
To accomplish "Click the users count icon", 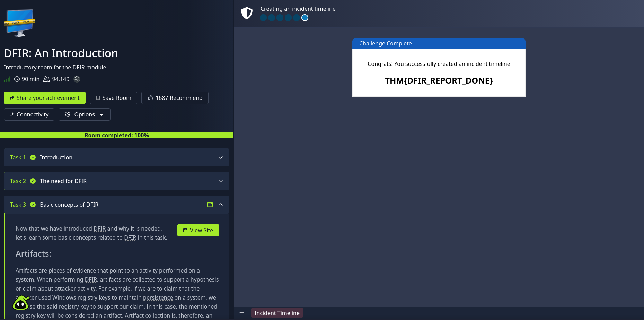I will [46, 79].
